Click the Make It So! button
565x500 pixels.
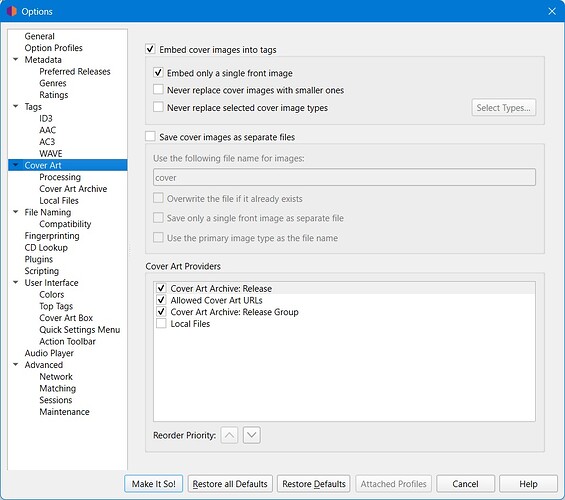click(154, 484)
